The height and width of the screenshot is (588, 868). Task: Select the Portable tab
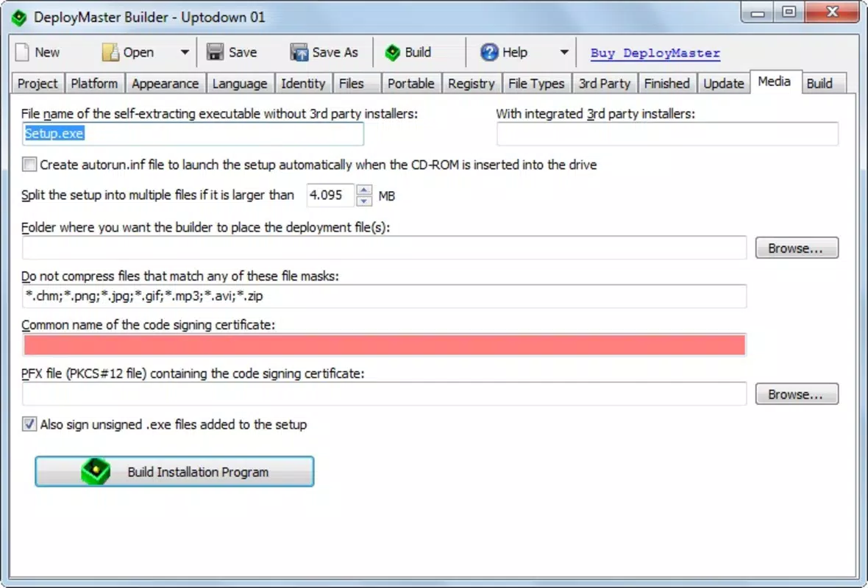410,84
